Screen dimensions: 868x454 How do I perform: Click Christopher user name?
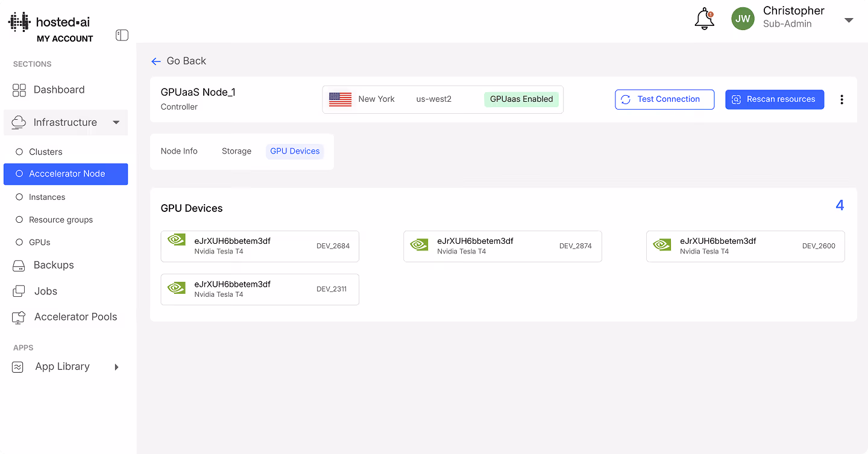794,11
